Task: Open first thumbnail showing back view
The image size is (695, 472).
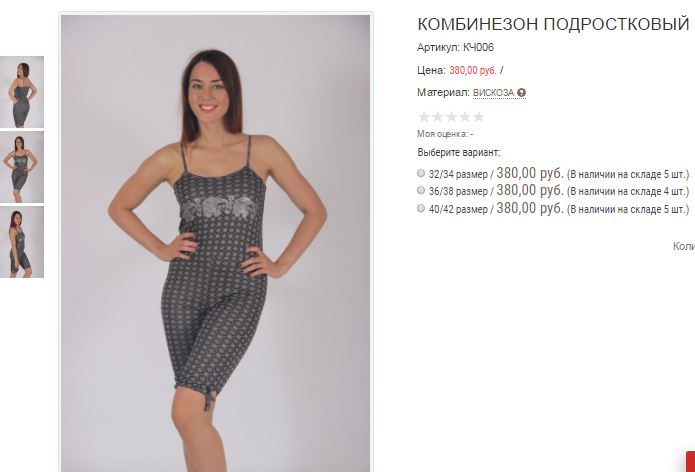Action: (22, 92)
